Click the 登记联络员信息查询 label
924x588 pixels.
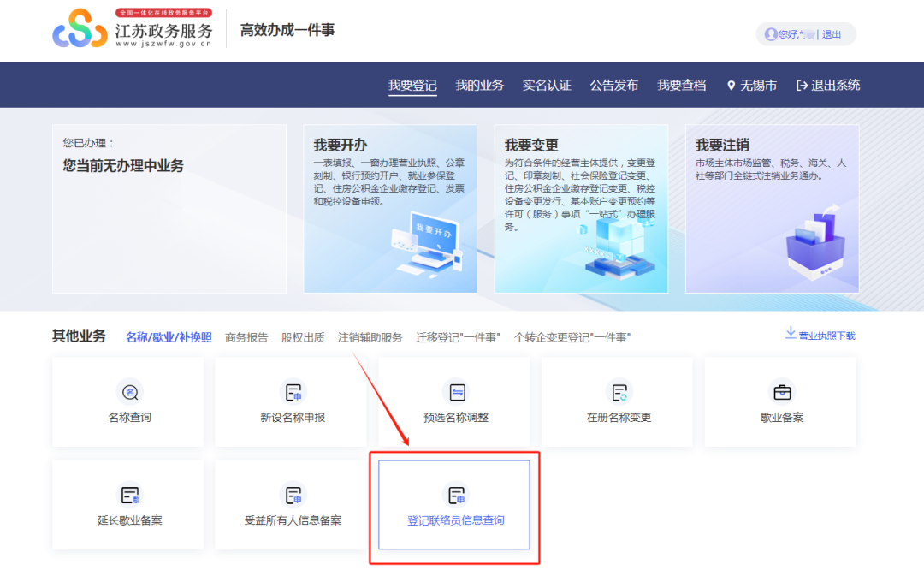point(456,520)
